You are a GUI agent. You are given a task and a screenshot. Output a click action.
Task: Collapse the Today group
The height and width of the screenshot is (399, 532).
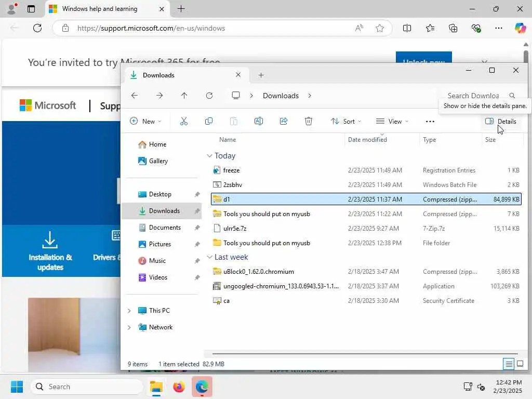point(209,156)
